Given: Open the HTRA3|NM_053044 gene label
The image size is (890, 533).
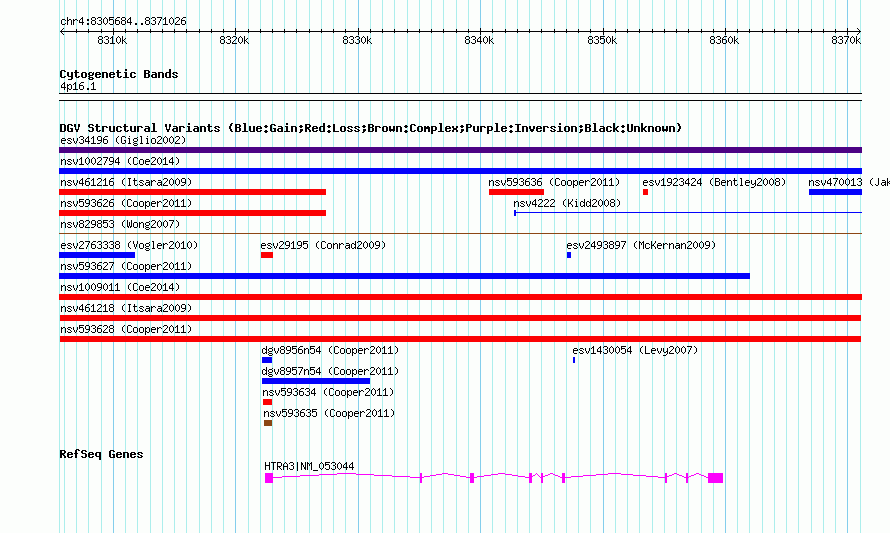Looking at the screenshot, I should coord(309,466).
